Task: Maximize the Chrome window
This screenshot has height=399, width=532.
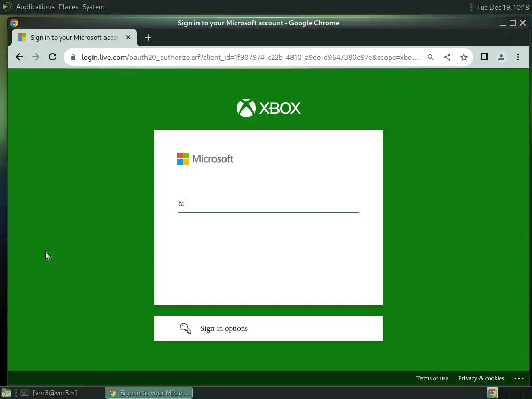Action: pos(513,23)
